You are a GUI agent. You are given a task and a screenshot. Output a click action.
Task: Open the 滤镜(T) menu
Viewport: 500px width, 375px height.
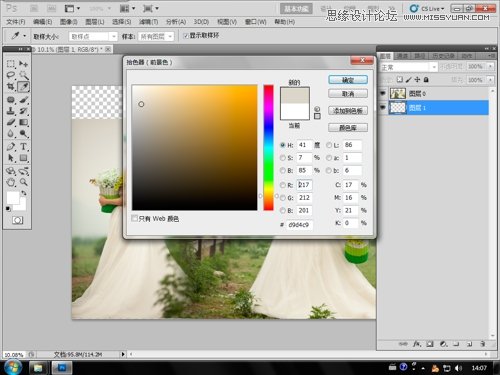[148, 22]
